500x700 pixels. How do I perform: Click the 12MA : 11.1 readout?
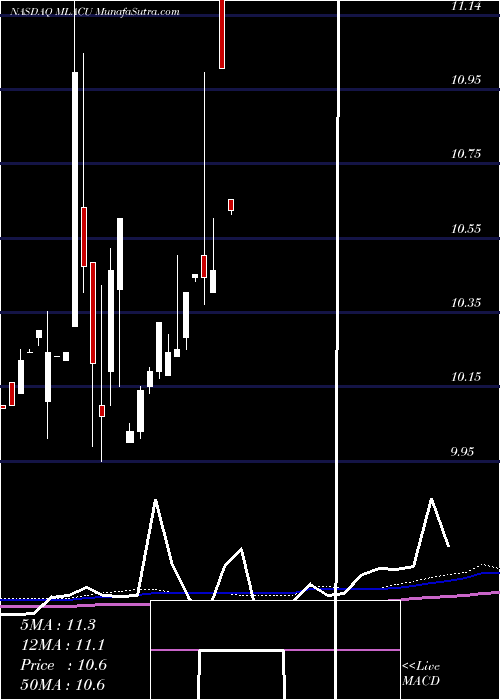63,645
